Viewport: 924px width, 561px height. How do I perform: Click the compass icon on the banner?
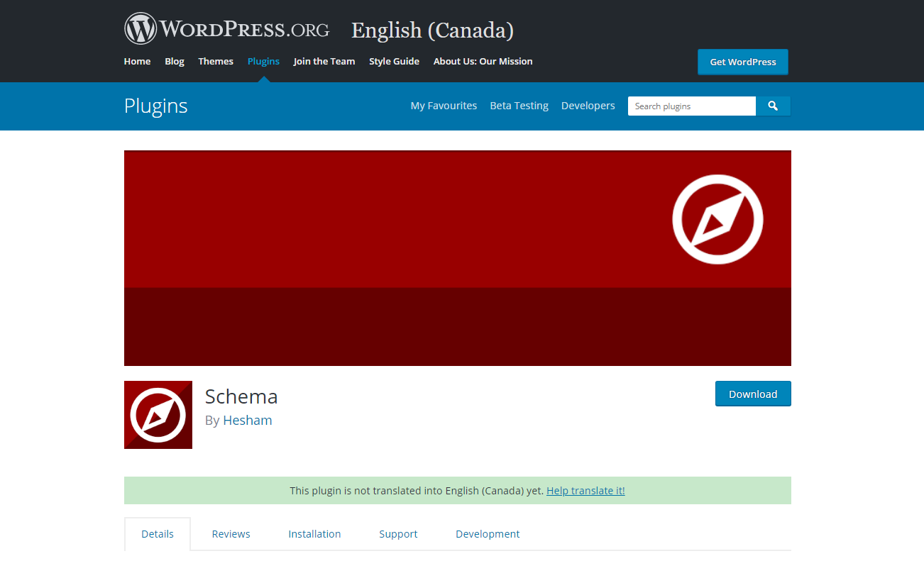point(717,219)
